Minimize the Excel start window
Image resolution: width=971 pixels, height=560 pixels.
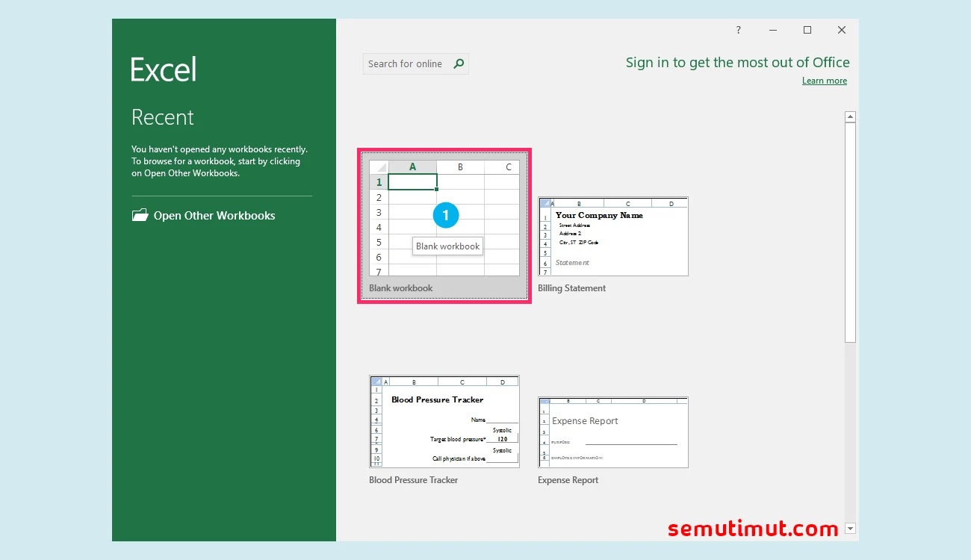[772, 30]
